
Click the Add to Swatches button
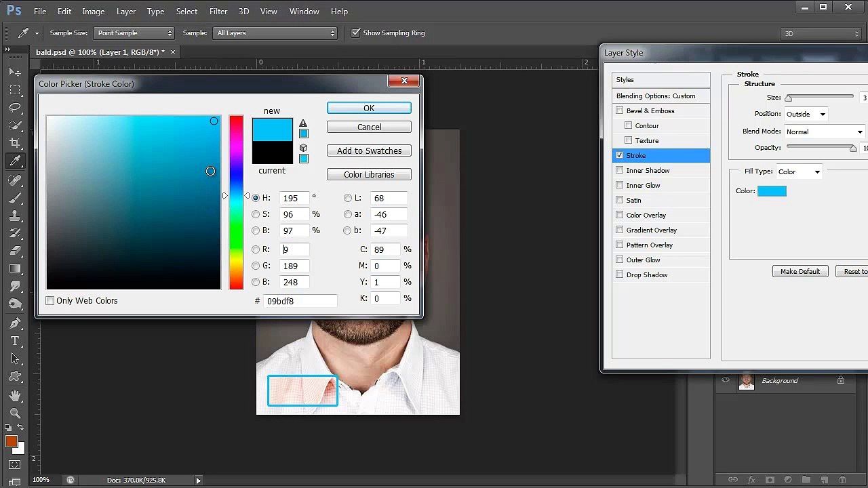pyautogui.click(x=369, y=150)
